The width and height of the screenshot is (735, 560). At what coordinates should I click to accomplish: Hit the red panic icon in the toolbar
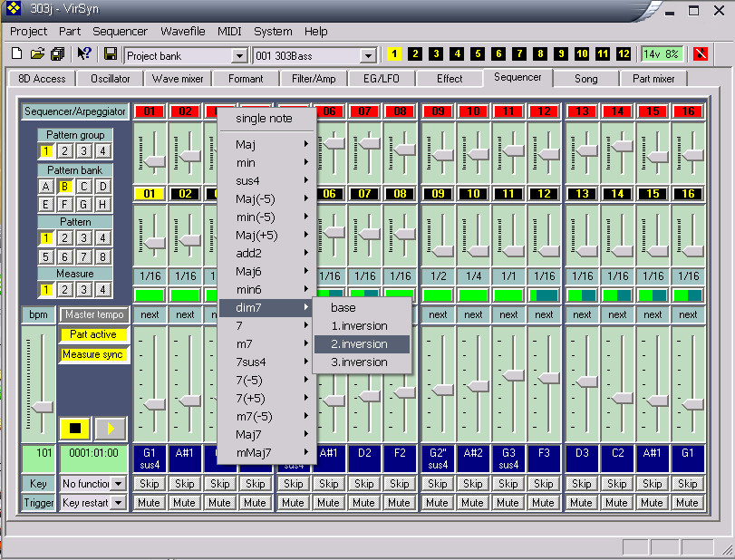coord(701,53)
